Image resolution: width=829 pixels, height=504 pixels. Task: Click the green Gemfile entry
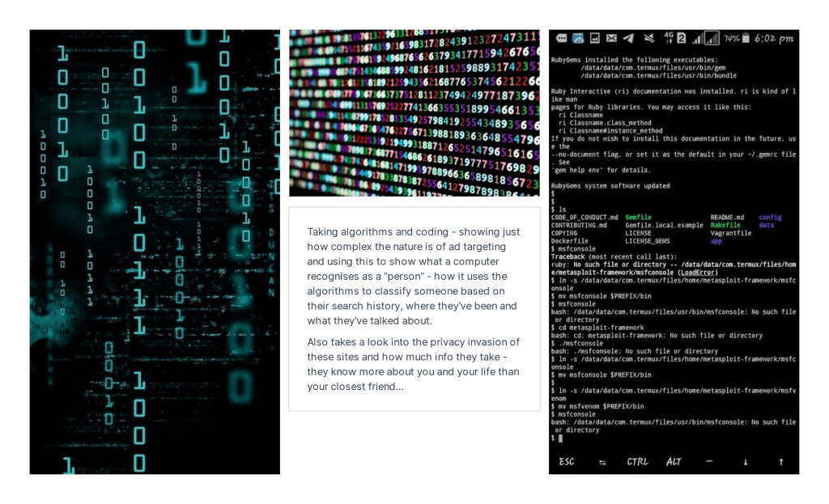pyautogui.click(x=638, y=217)
